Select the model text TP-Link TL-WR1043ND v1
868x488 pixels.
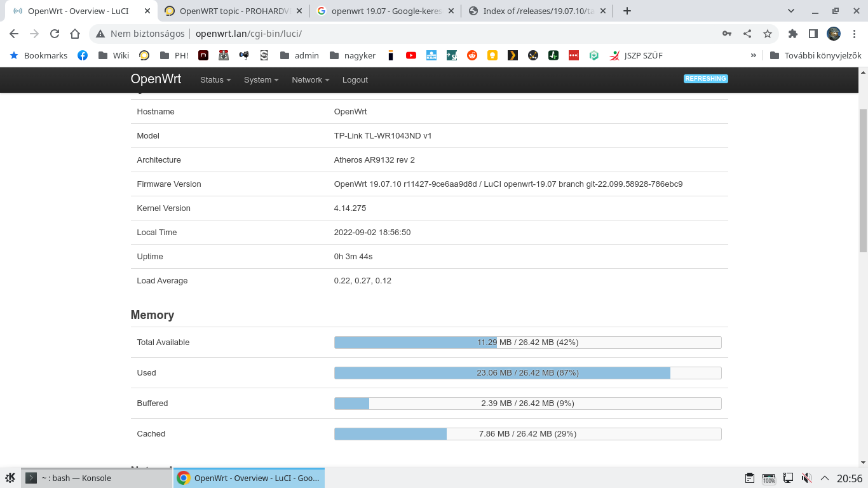[383, 136]
